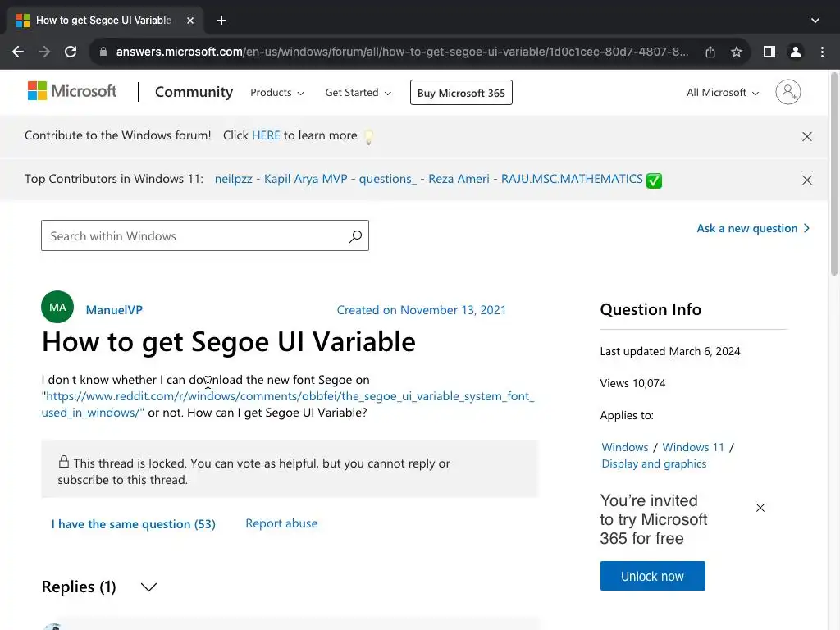This screenshot has width=840, height=630.
Task: Open a new browser tab with plus button
Action: click(x=221, y=20)
